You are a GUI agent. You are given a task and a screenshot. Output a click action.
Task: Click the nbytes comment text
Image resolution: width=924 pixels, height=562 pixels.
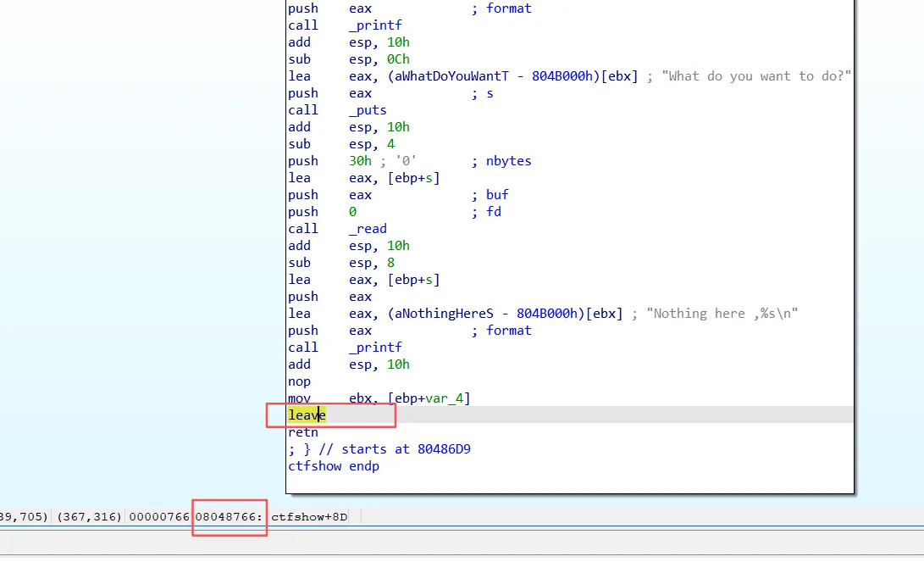point(508,161)
